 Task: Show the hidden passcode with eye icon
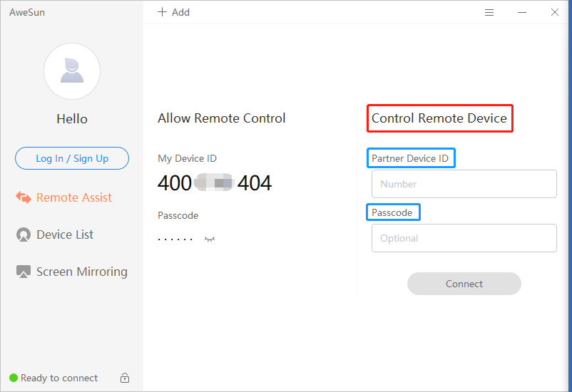pyautogui.click(x=210, y=239)
